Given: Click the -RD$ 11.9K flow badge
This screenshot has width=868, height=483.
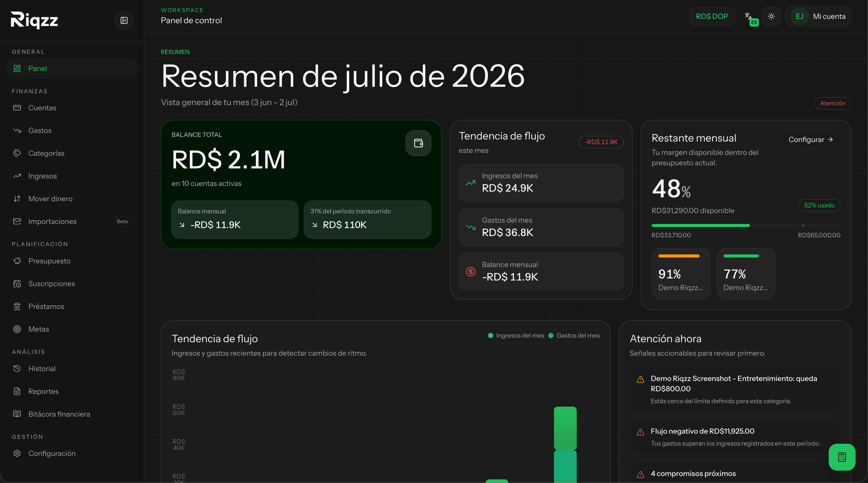Looking at the screenshot, I should click(601, 142).
